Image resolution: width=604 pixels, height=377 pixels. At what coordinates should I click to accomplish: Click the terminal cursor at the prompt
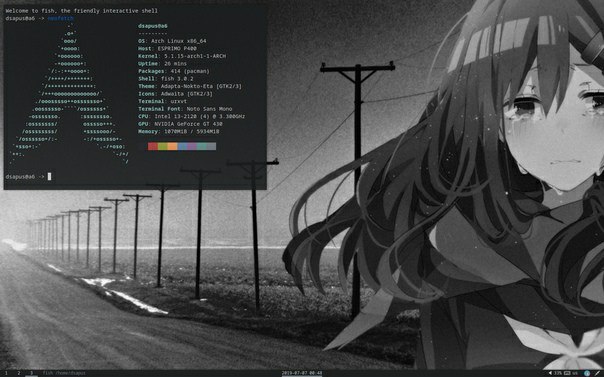(49, 176)
